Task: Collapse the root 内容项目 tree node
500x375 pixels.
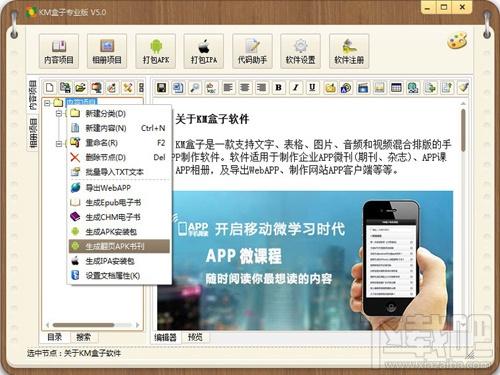Action: (47, 103)
